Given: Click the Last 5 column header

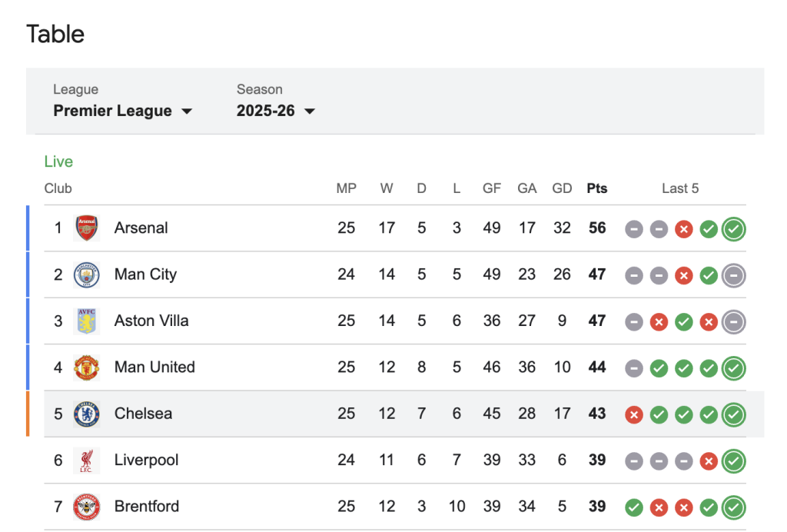Looking at the screenshot, I should click(x=679, y=188).
